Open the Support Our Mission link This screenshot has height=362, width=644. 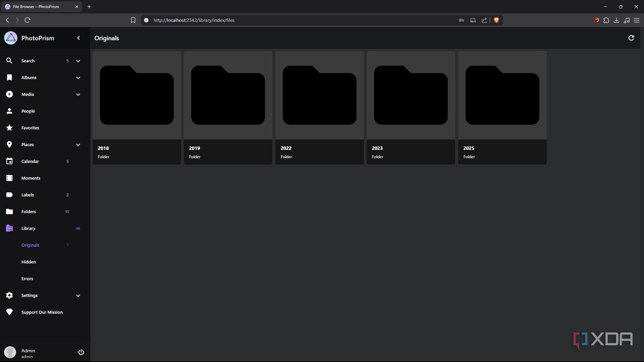(x=42, y=312)
